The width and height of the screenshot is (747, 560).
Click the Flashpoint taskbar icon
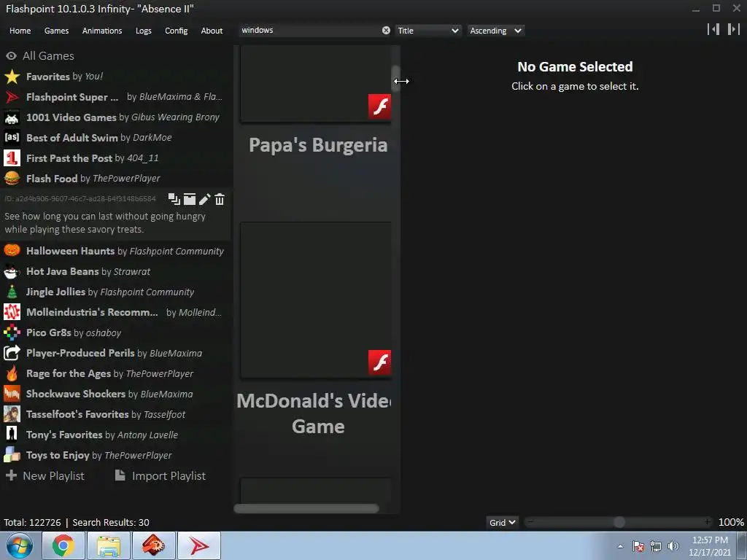199,545
